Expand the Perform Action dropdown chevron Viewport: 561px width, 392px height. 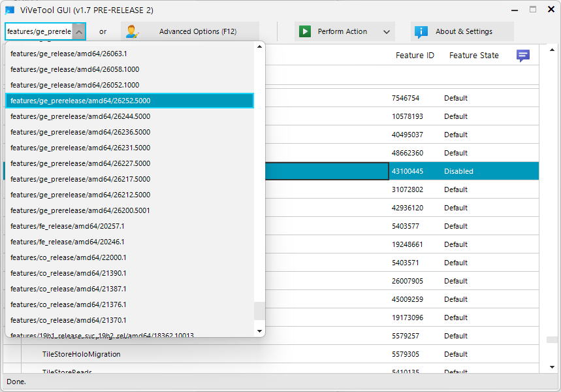coord(387,32)
